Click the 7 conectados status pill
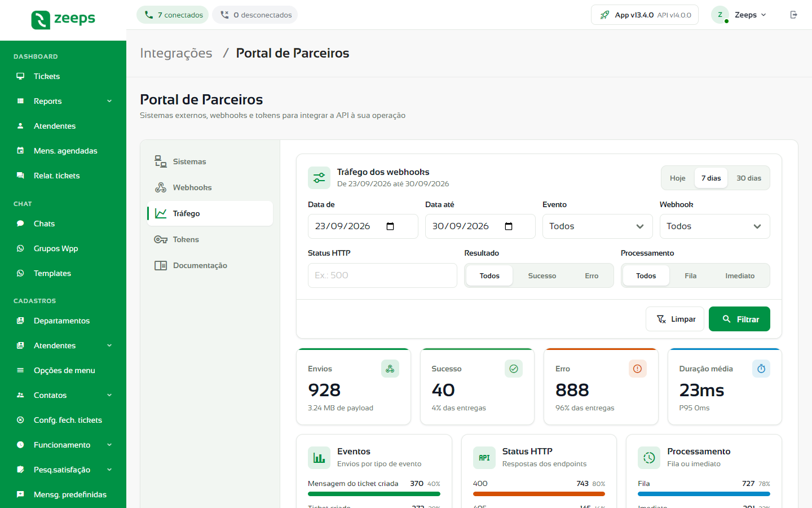The height and width of the screenshot is (508, 812). coord(173,15)
